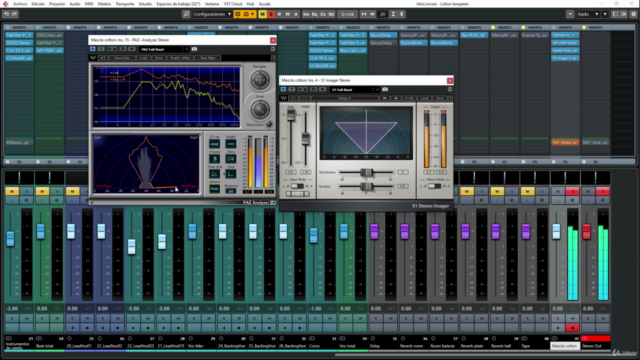The width and height of the screenshot is (640, 360).
Task: Click the Waves logo in S1 Imager
Action: pyautogui.click(x=284, y=98)
